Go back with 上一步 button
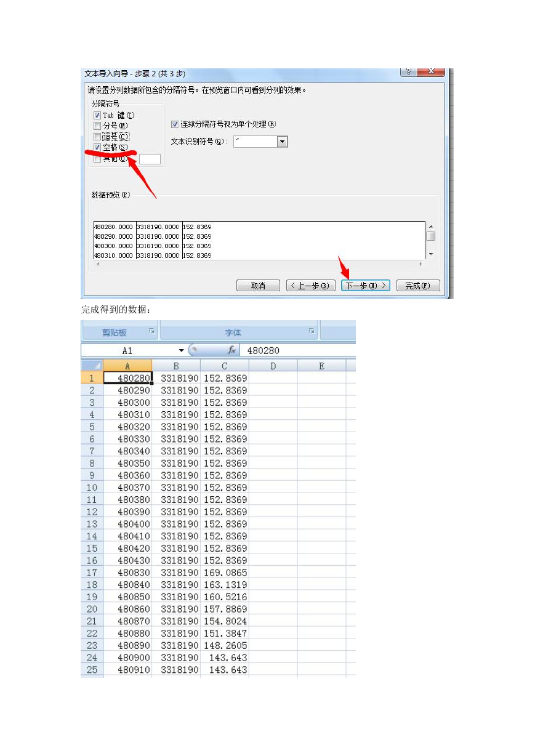Image resolution: width=535 pixels, height=756 pixels. 311,286
